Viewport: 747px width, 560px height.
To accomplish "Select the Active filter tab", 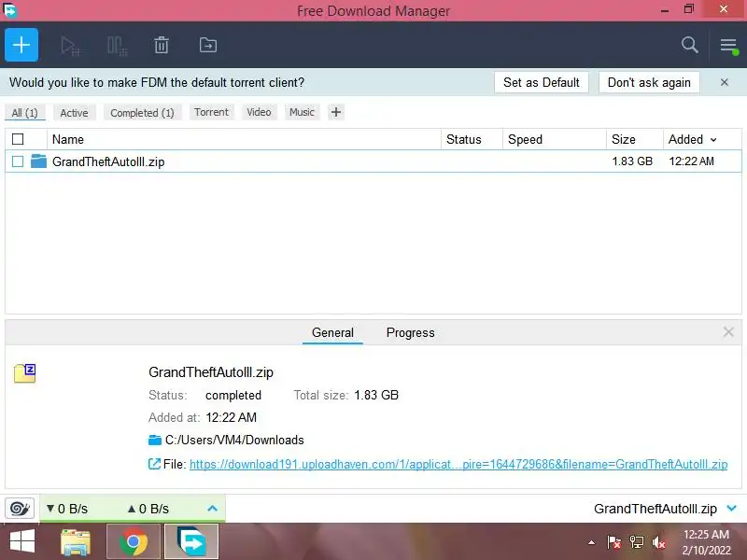I will tap(74, 113).
